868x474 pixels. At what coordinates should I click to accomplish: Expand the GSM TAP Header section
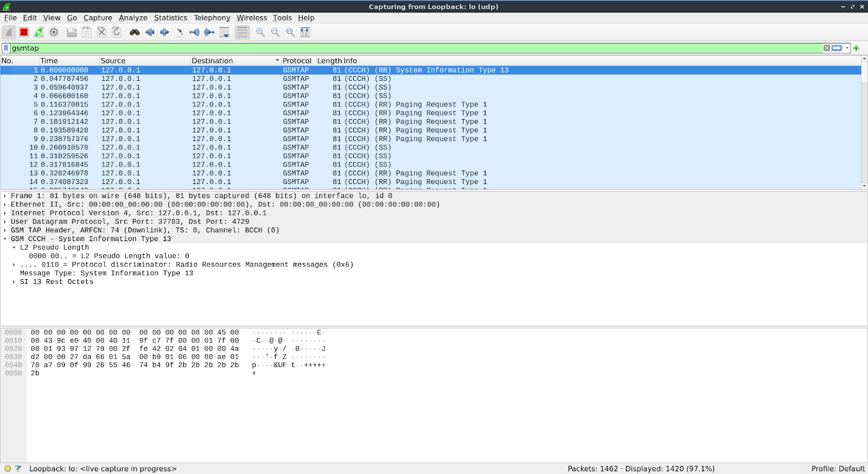5,230
